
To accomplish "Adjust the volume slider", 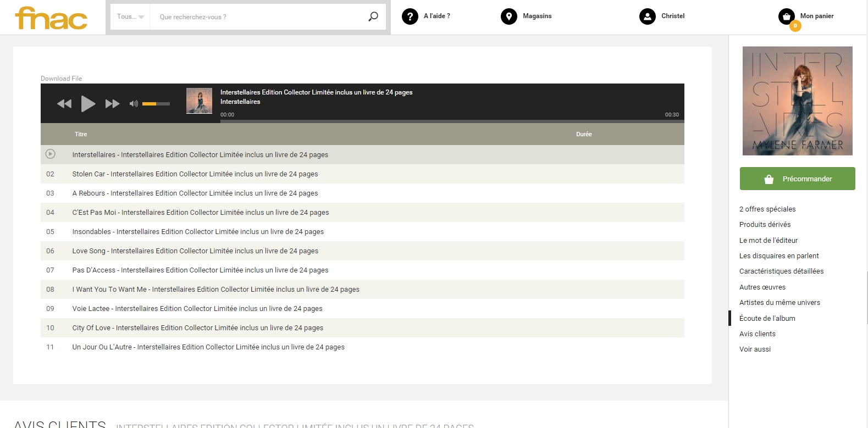I will coord(156,103).
